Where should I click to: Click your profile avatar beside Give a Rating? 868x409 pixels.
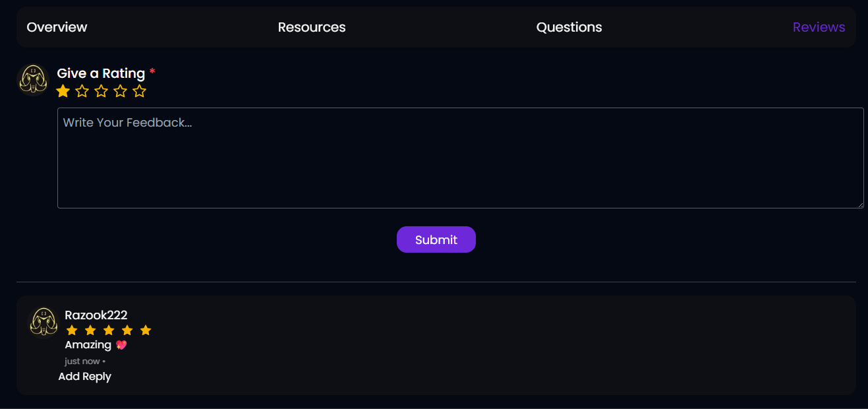(x=33, y=80)
